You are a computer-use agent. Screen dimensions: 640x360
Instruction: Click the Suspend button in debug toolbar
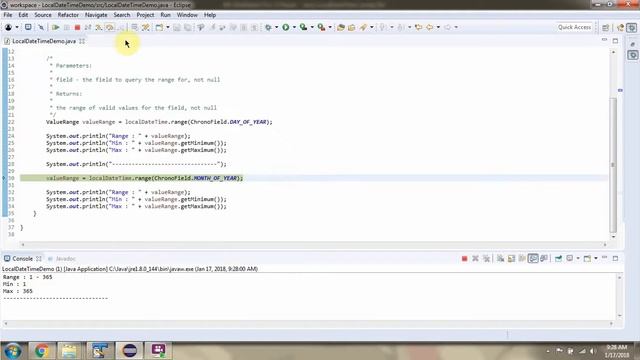67,27
